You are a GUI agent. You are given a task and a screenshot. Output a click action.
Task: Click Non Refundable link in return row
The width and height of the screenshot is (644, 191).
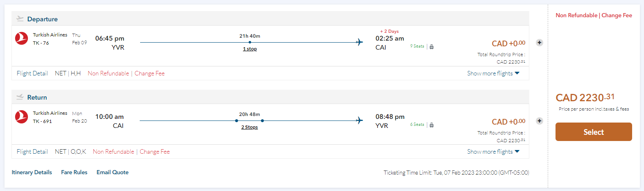[x=113, y=152]
